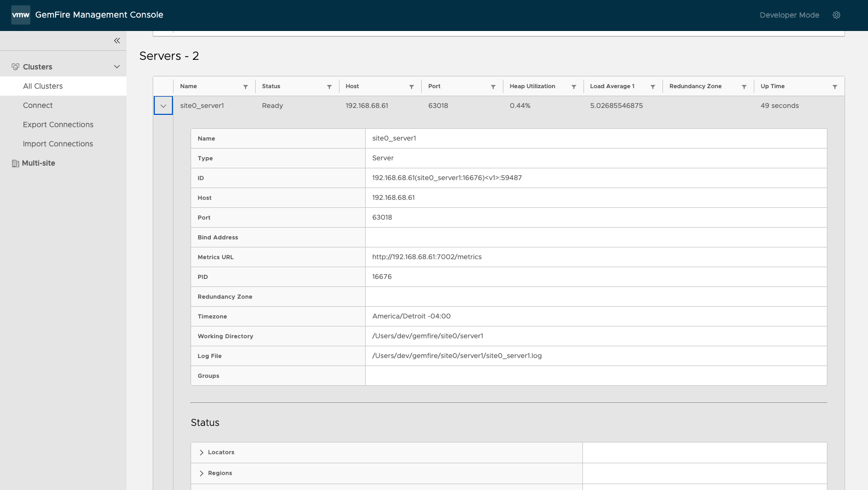The width and height of the screenshot is (868, 490).
Task: Click load average 5.02685546875 cell
Action: [x=617, y=106]
